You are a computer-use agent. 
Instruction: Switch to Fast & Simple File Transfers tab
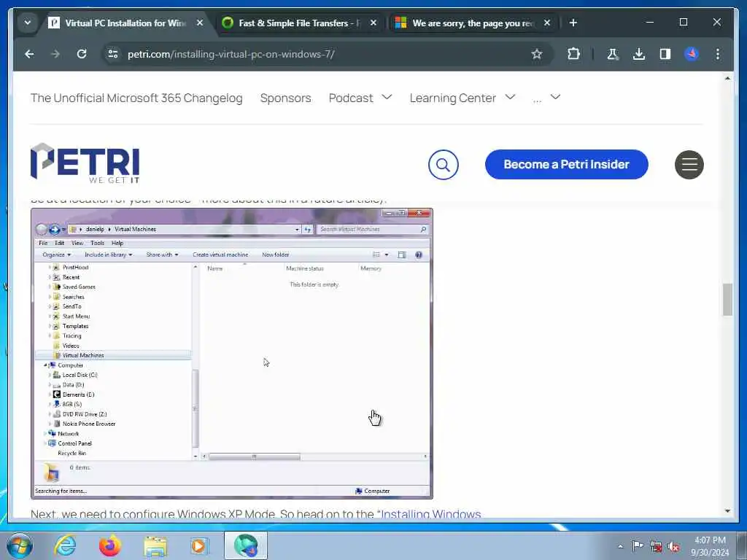point(300,23)
